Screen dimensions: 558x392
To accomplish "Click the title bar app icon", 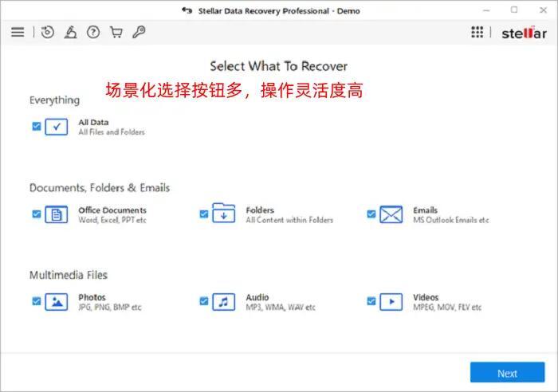I will coord(187,10).
